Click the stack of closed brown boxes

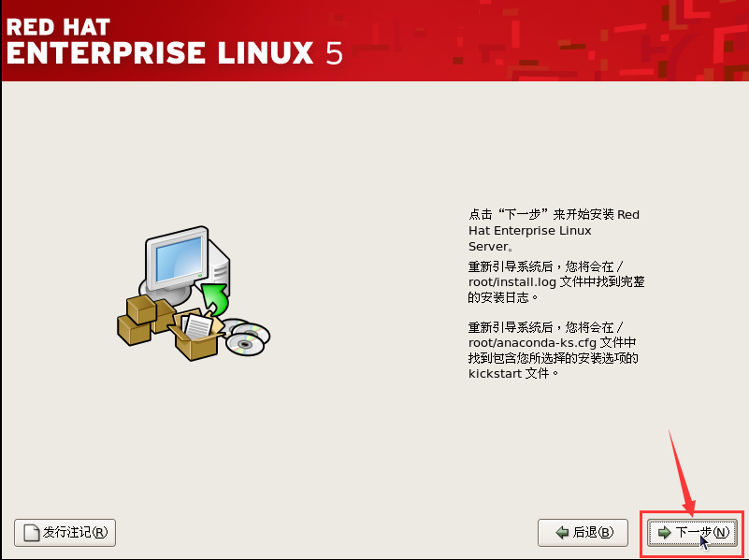145,319
